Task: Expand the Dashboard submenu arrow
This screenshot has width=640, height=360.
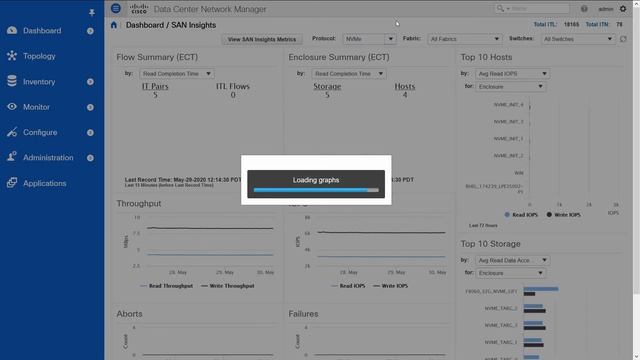Action: (90, 31)
